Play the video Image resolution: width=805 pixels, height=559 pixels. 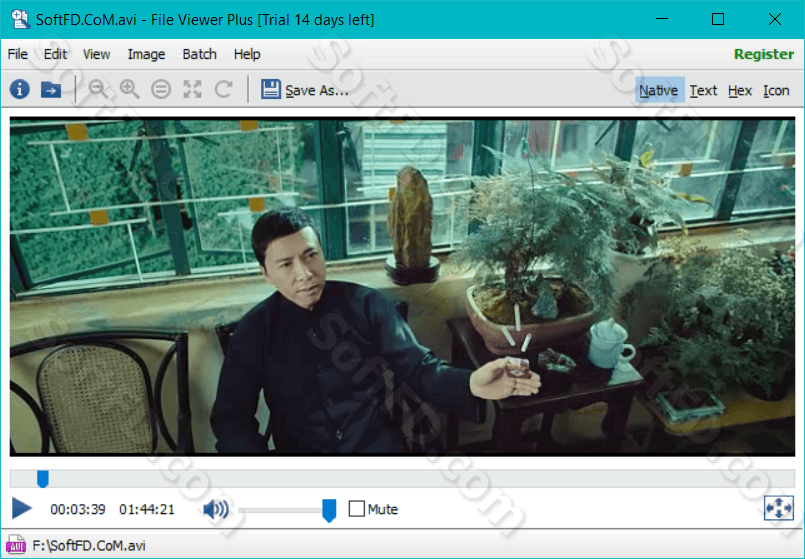[x=22, y=508]
